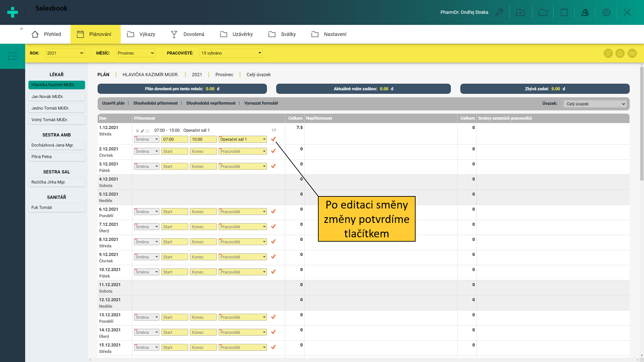Click the checkmark for 6.12.2021 row
The image size is (644, 362).
point(273,212)
